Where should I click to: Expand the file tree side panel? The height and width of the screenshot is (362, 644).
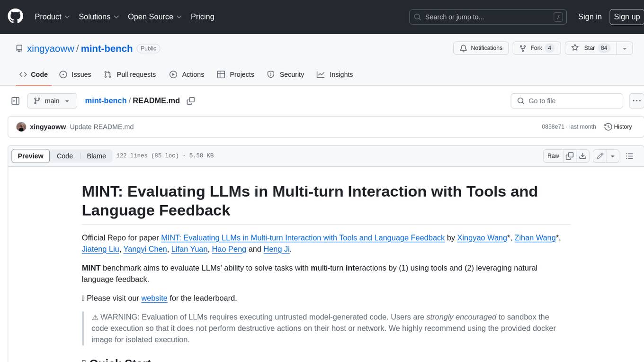click(x=16, y=101)
